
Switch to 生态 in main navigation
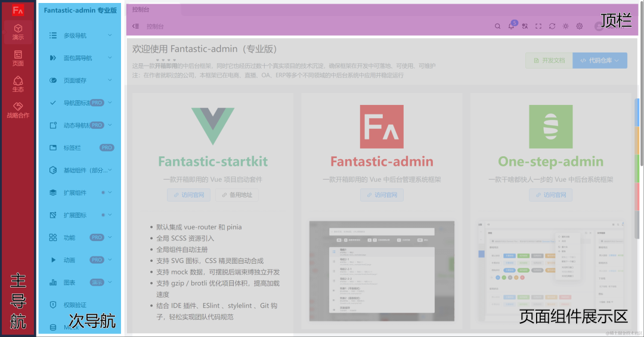click(18, 84)
